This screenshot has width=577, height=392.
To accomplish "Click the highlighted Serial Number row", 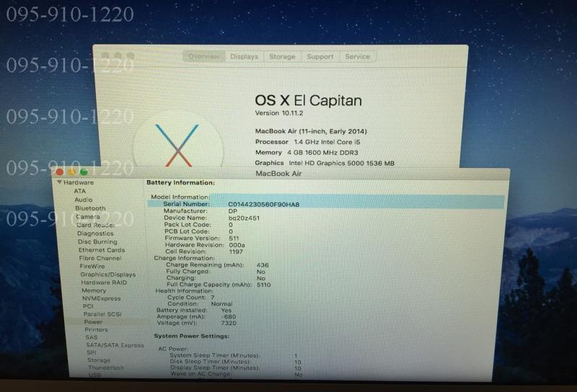I will coord(326,204).
